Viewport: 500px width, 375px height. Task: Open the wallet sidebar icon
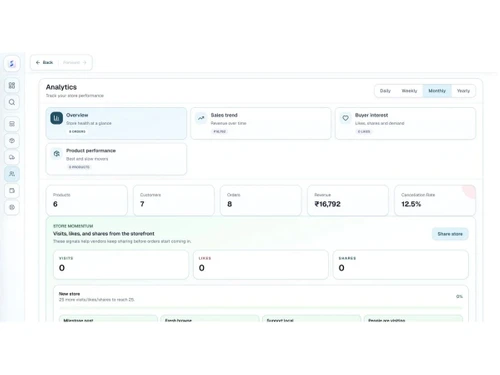point(12,191)
